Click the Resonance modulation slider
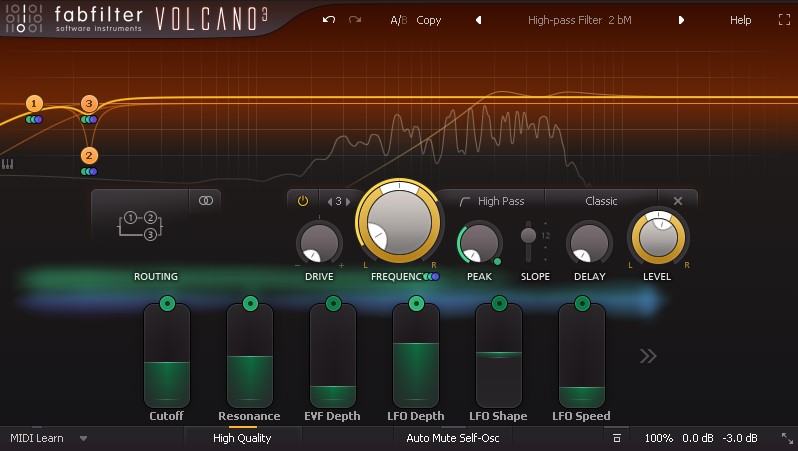The width and height of the screenshot is (798, 451). tap(250, 355)
